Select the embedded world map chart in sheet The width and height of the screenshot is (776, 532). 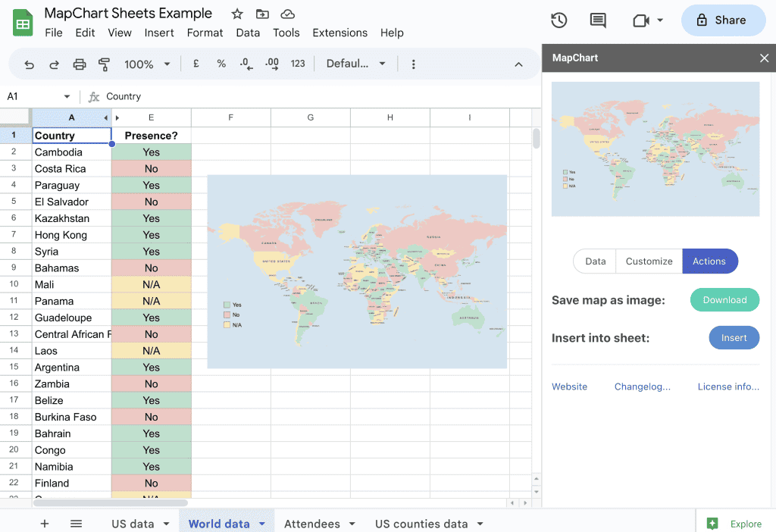[357, 272]
